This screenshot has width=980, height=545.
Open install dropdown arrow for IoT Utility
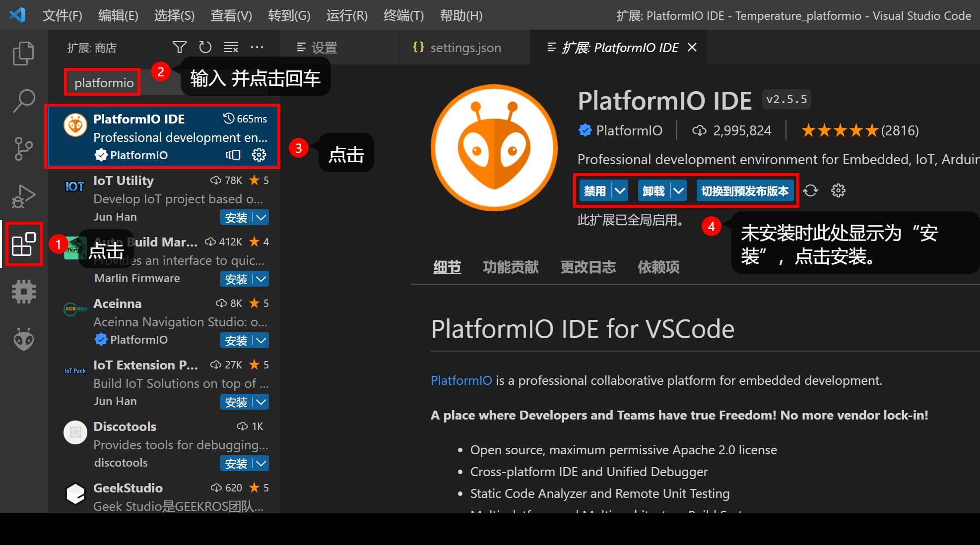[261, 217]
